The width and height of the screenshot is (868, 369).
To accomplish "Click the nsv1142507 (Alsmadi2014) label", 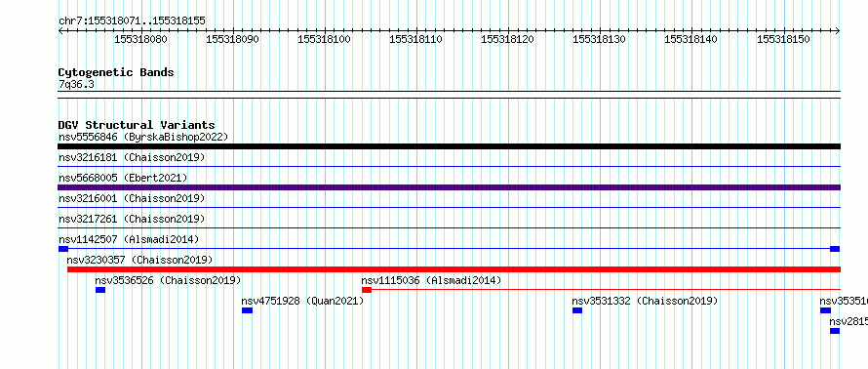I will (x=129, y=239).
